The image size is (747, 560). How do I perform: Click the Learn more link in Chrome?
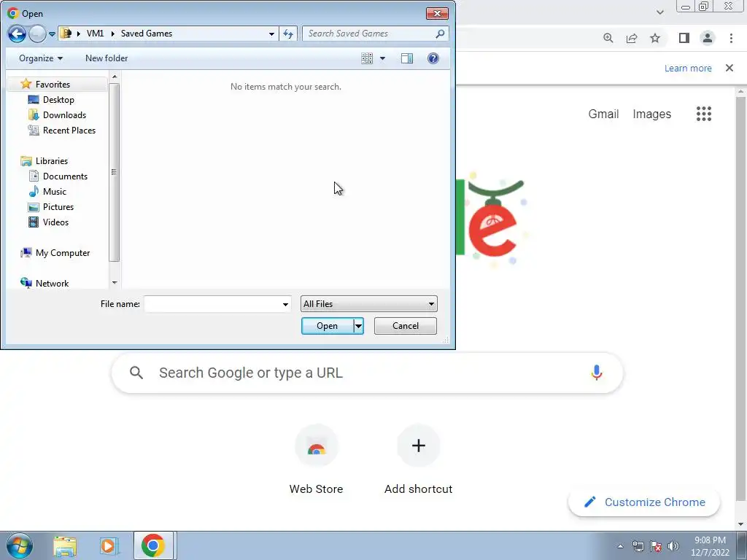(x=688, y=68)
